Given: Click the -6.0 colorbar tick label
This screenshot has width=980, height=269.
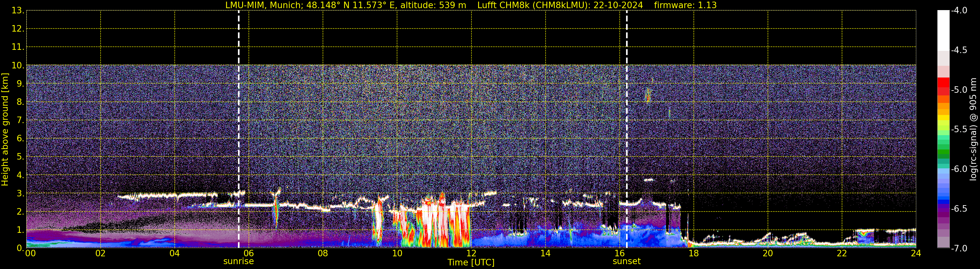Looking at the screenshot, I should [959, 169].
